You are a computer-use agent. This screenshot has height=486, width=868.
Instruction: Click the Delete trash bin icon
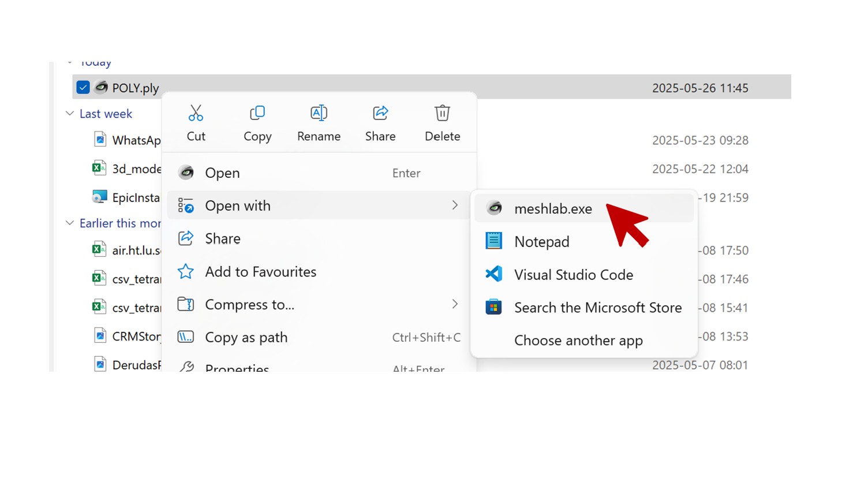click(x=442, y=113)
